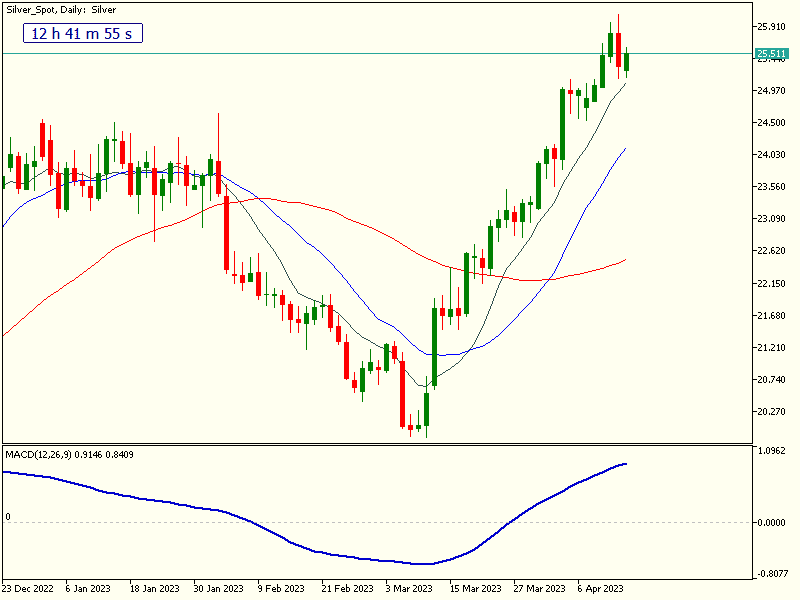This screenshot has width=800, height=600.
Task: Pick the 3 Mar 2023 date marker
Action: (x=408, y=589)
